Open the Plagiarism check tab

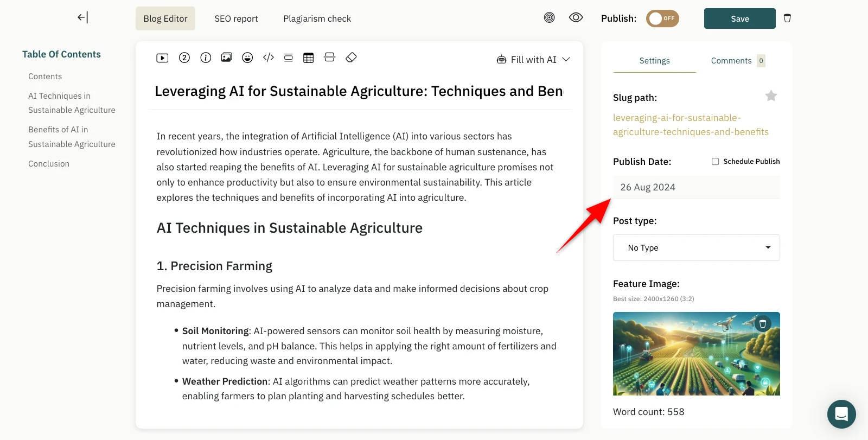pos(317,18)
